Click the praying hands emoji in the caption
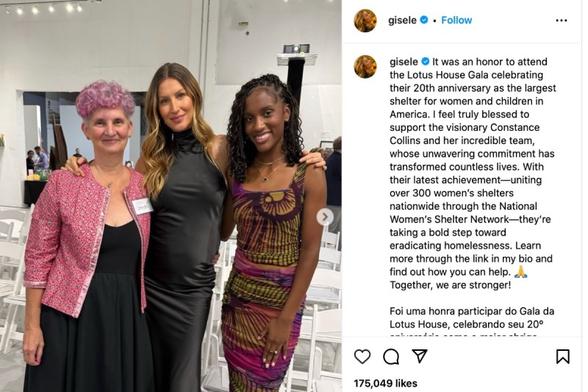The width and height of the screenshot is (588, 392). (x=520, y=271)
